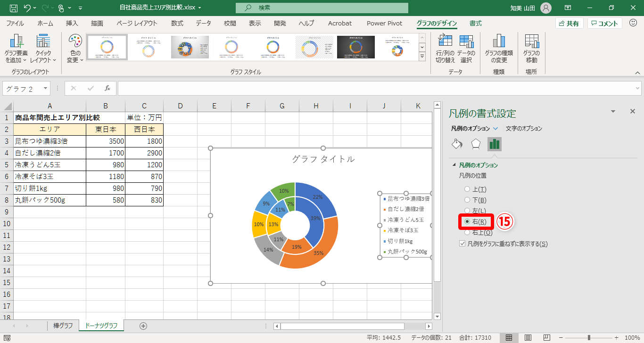Image resolution: width=644 pixels, height=343 pixels.
Task: Collapse the ribbon chevron
Action: [638, 73]
